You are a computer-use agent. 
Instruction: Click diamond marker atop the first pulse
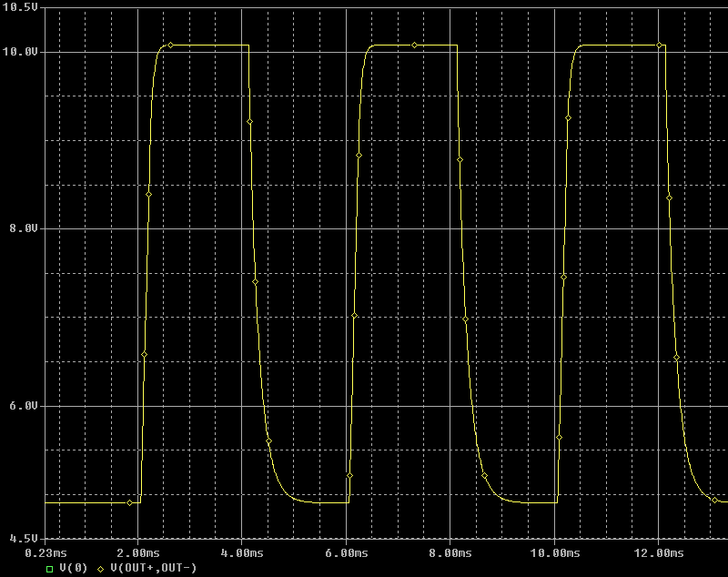point(170,45)
